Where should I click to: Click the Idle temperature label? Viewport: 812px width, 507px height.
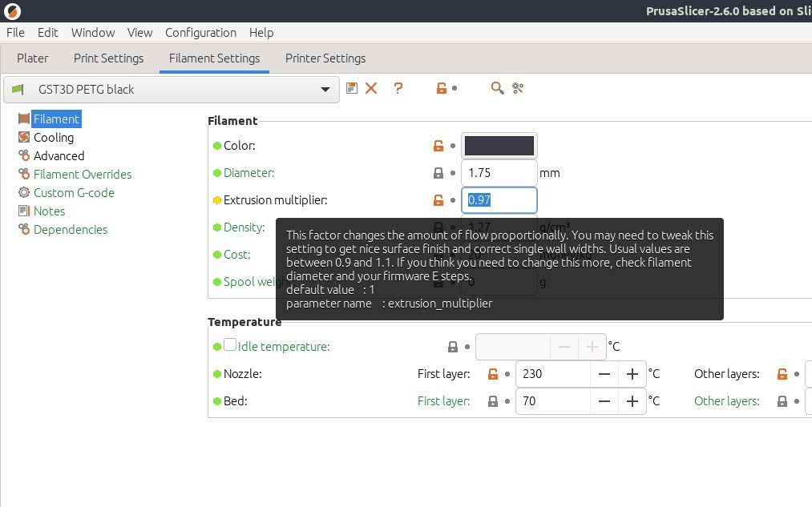284,347
